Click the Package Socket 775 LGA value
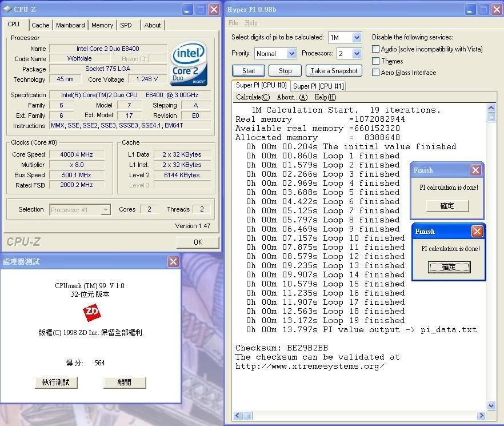504x426 pixels. pyautogui.click(x=108, y=69)
